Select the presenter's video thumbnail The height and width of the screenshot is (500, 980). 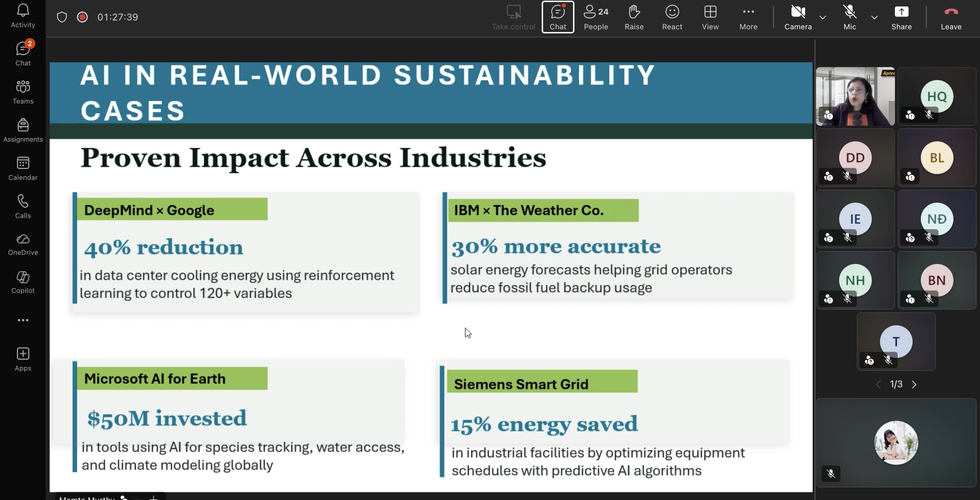click(x=855, y=96)
